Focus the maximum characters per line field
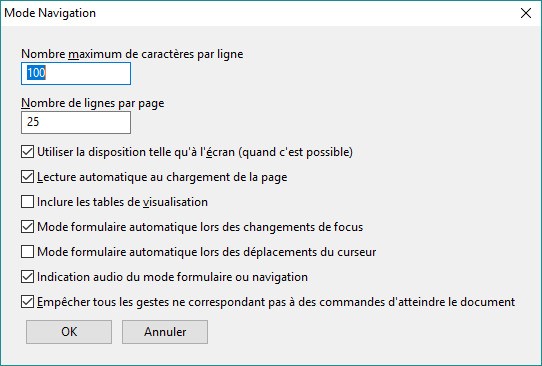The width and height of the screenshot is (542, 366). (76, 73)
